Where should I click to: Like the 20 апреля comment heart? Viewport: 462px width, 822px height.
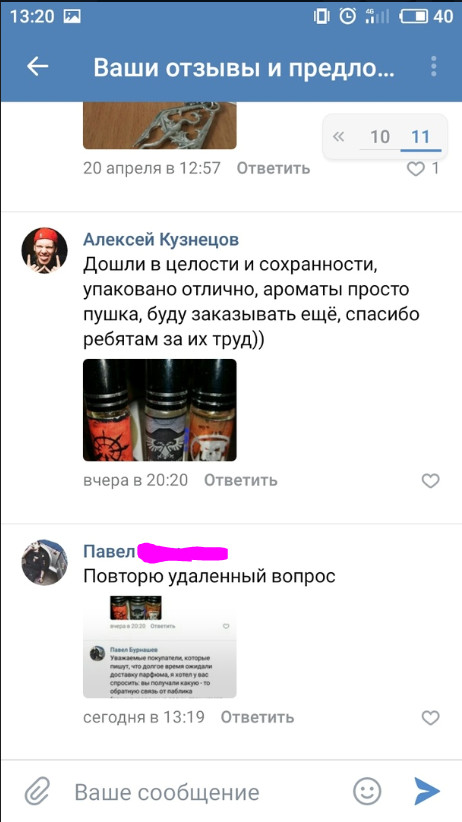coord(416,169)
